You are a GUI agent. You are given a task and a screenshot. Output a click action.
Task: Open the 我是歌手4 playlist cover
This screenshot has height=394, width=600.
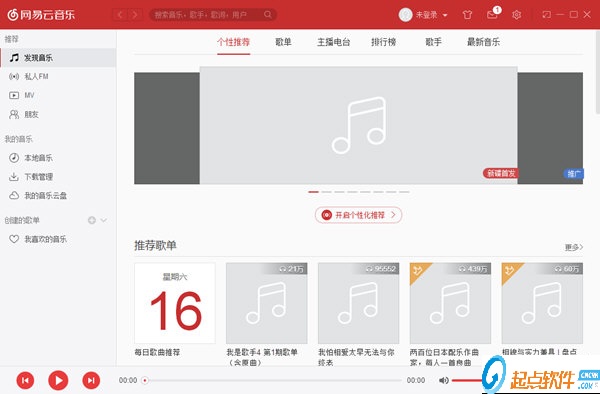coord(267,303)
